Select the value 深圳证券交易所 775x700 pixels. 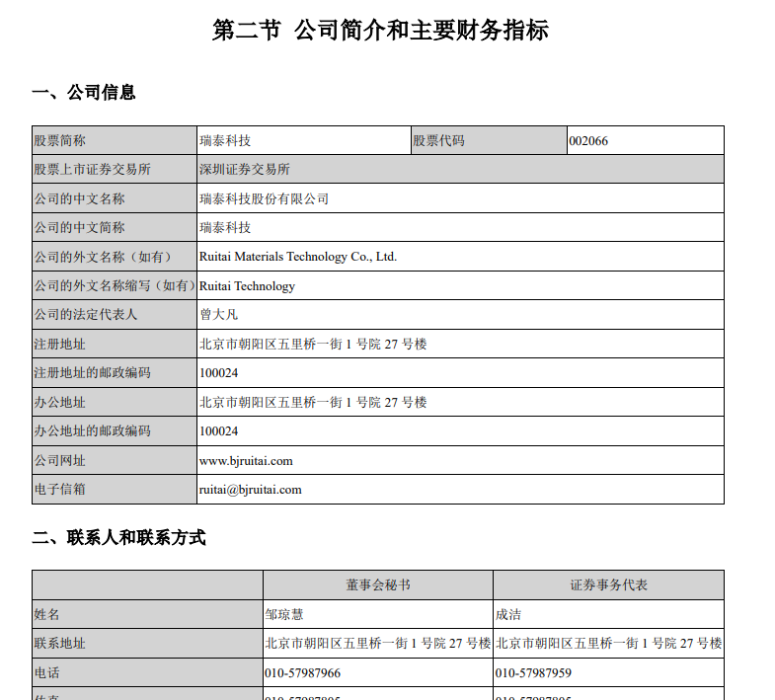(x=245, y=170)
